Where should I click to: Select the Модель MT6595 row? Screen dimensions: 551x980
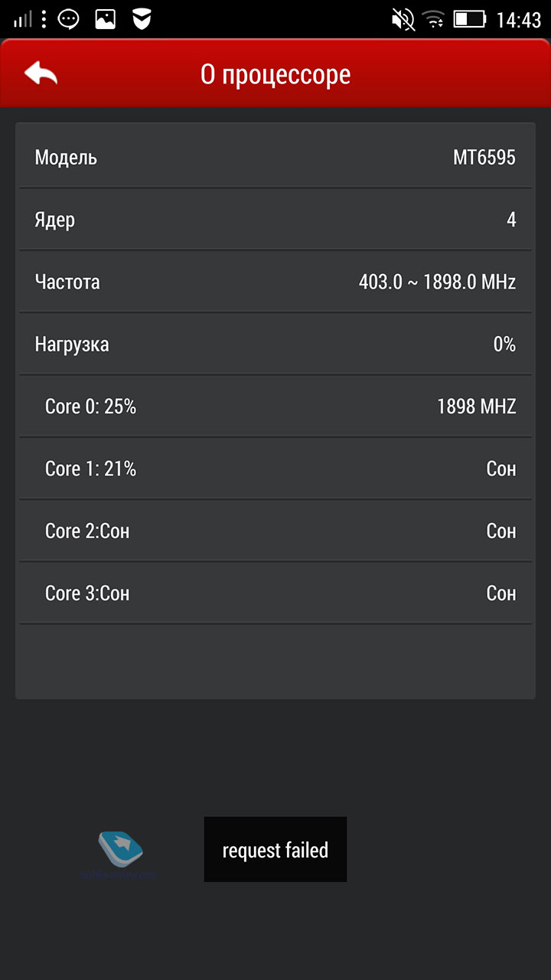click(x=275, y=158)
